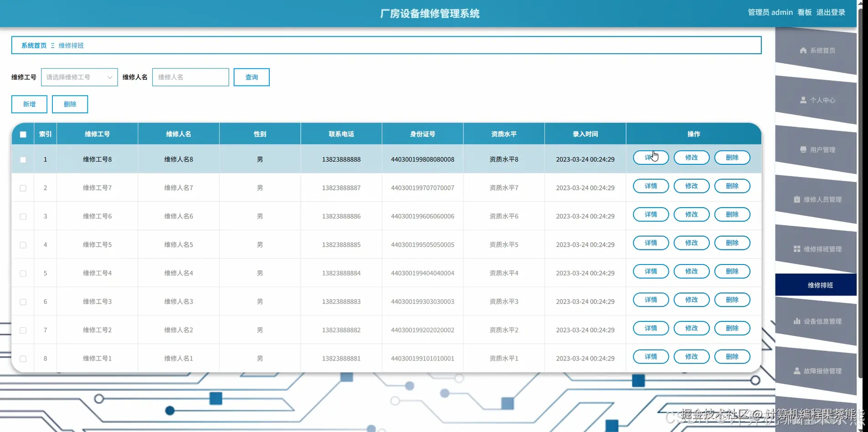Check the checkbox for row 维修工号4
The image size is (868, 432).
(x=23, y=274)
